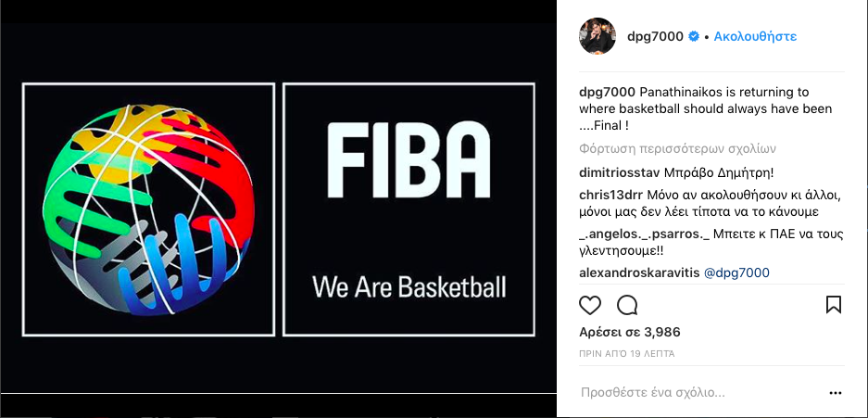
Task: Open chris13drr commenter profile
Action: coord(610,195)
